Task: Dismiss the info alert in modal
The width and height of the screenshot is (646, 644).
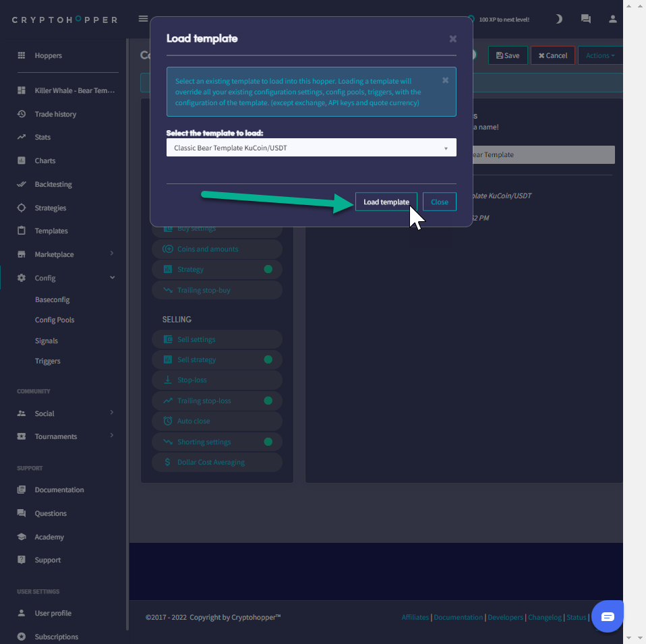Action: (445, 80)
